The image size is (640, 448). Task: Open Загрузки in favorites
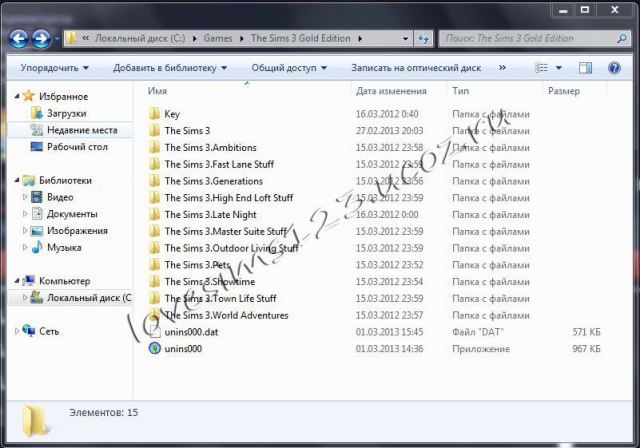click(x=67, y=113)
